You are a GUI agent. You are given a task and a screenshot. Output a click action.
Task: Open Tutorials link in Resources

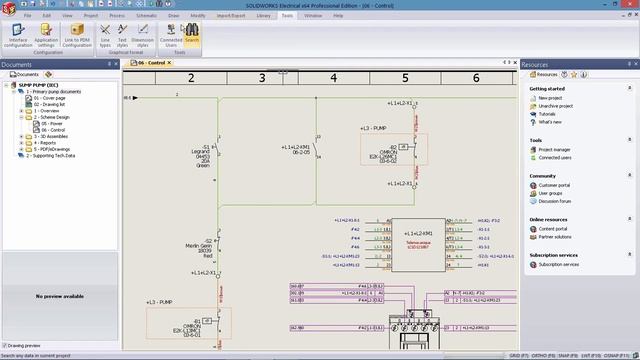click(547, 114)
